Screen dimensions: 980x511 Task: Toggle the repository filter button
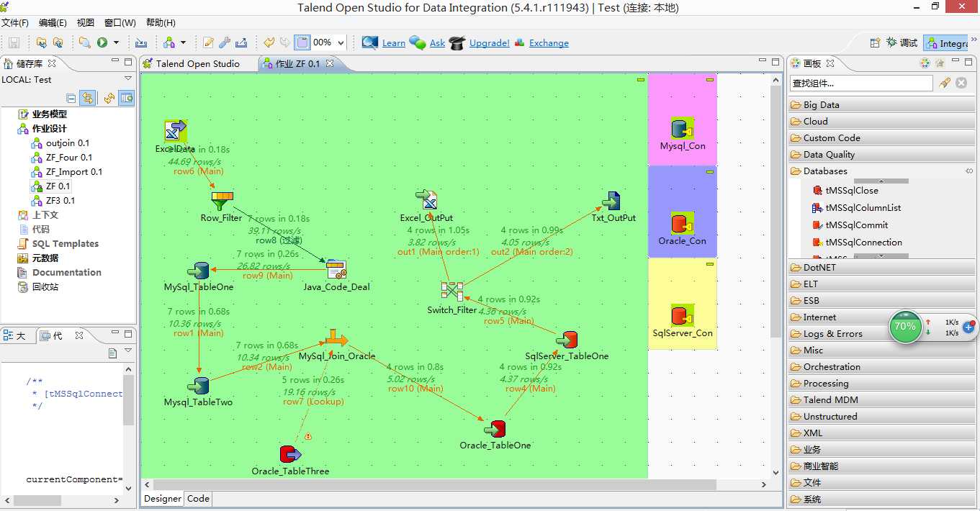(x=127, y=98)
